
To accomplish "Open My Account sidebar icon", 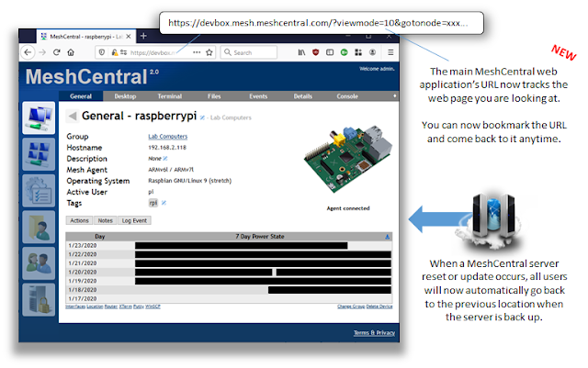I will (x=39, y=154).
